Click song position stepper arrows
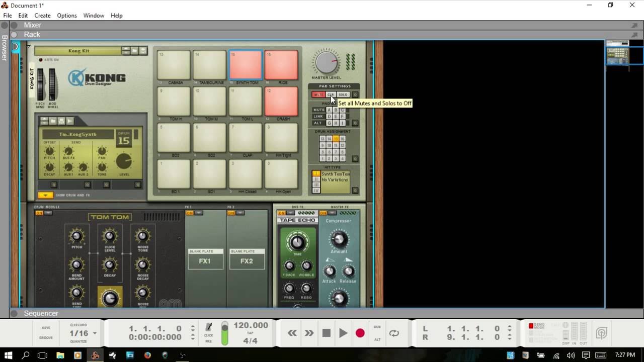The height and width of the screenshot is (362, 644). (x=193, y=333)
